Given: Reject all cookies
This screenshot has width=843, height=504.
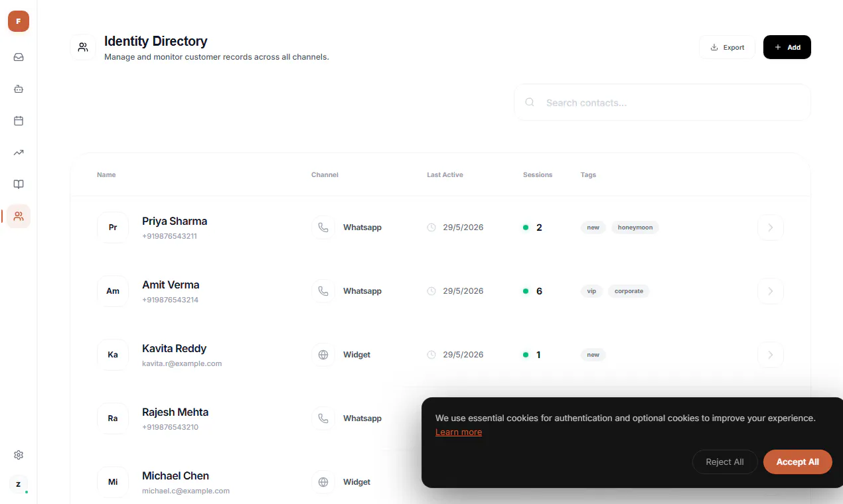Looking at the screenshot, I should tap(725, 462).
